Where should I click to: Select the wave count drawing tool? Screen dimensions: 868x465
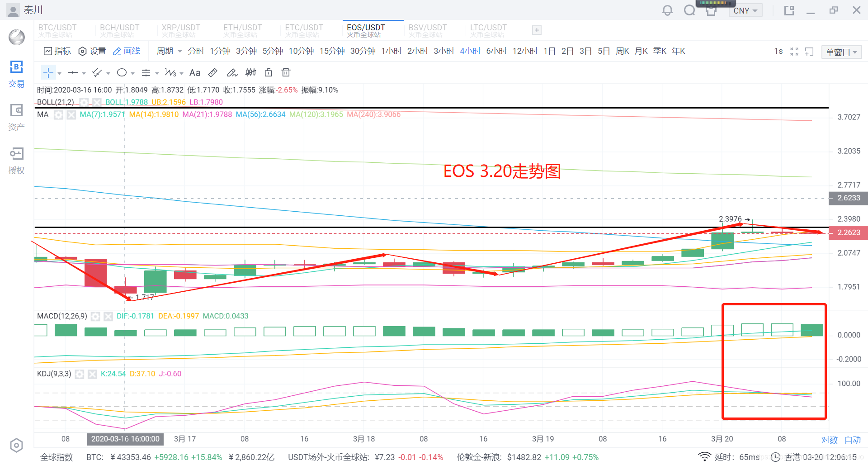[x=170, y=73]
